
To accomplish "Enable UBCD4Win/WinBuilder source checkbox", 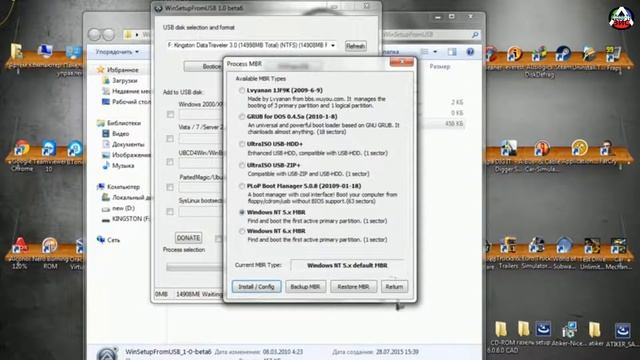I will tap(170, 162).
